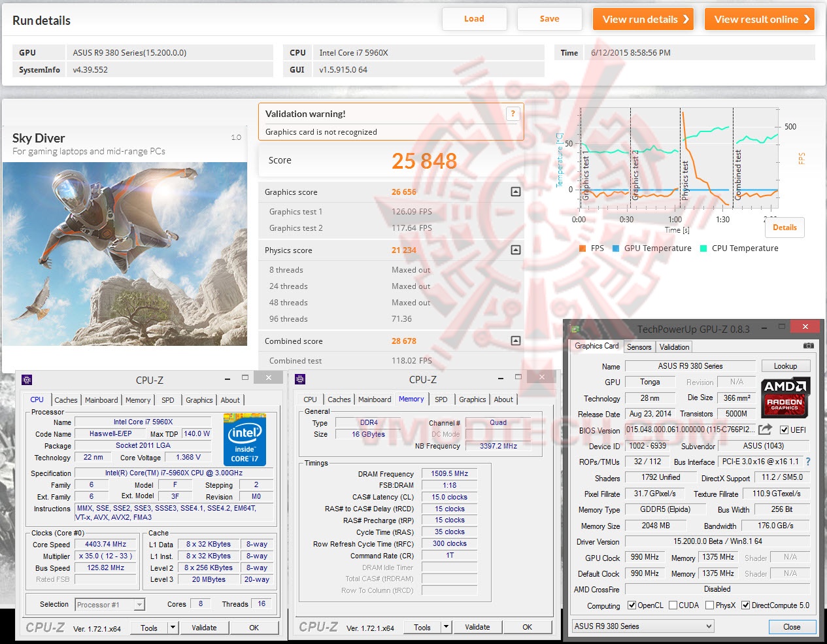The image size is (827, 644).
Task: Toggle the OpenCL checkbox
Action: click(x=632, y=605)
